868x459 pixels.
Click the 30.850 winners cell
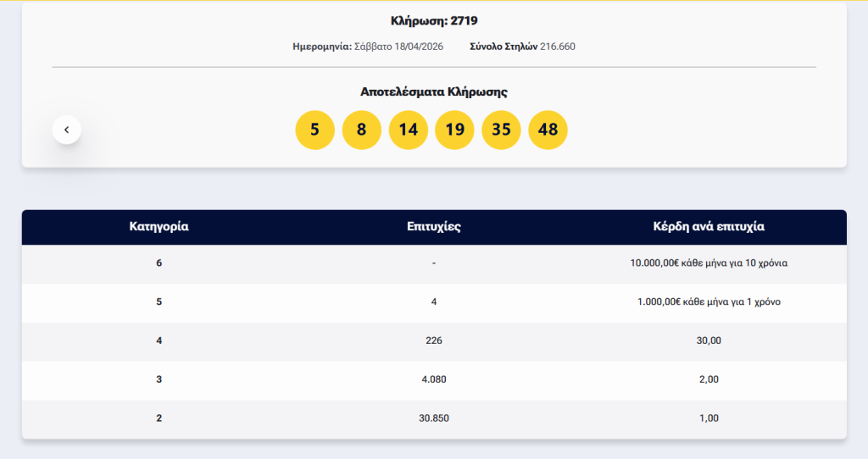[433, 418]
